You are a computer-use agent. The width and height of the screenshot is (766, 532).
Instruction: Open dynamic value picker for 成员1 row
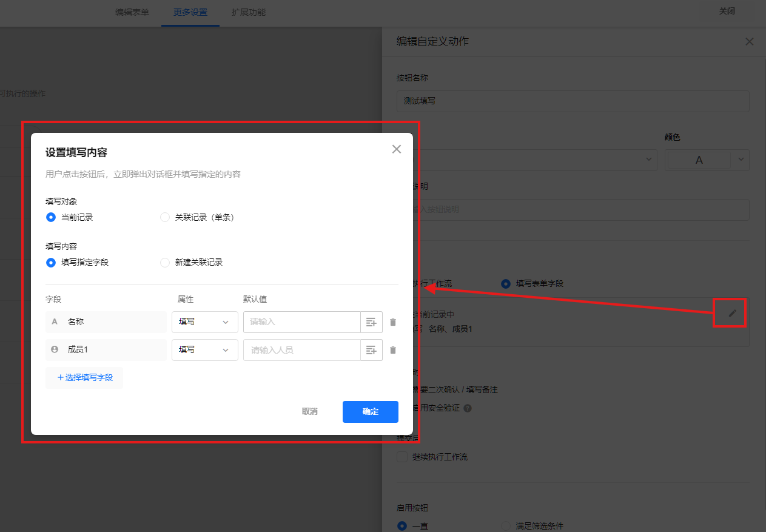point(372,350)
